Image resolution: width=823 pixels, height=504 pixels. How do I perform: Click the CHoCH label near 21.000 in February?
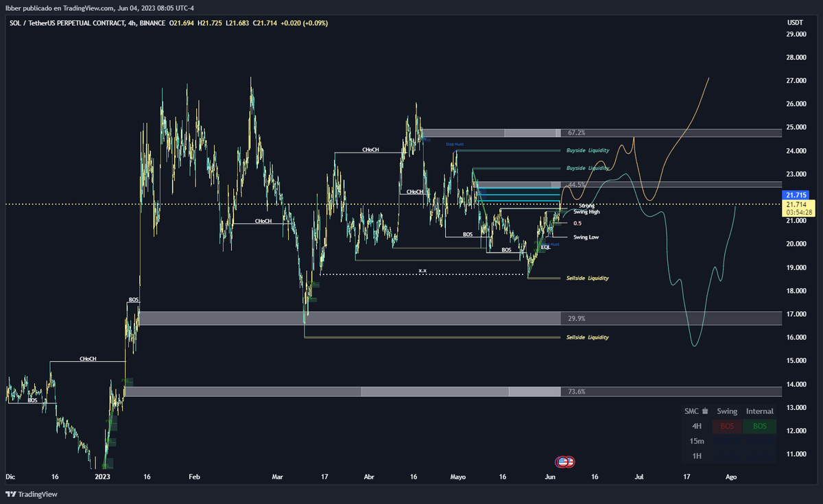click(263, 221)
